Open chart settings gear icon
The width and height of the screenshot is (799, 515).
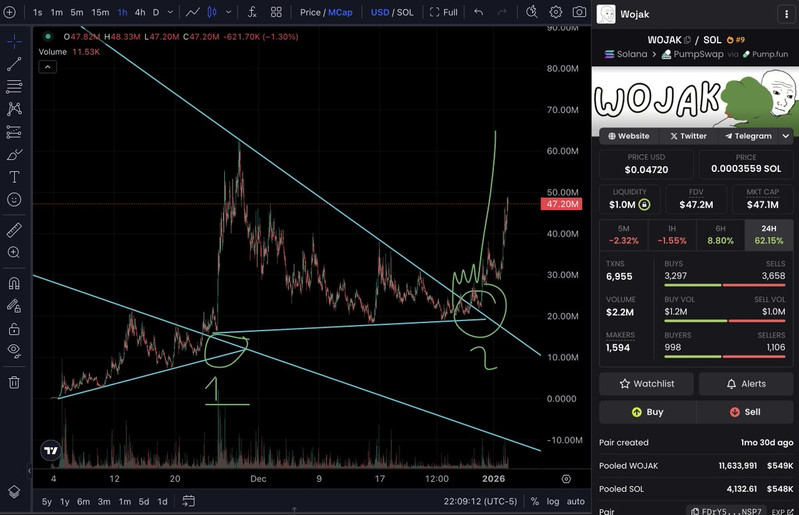pyautogui.click(x=556, y=12)
